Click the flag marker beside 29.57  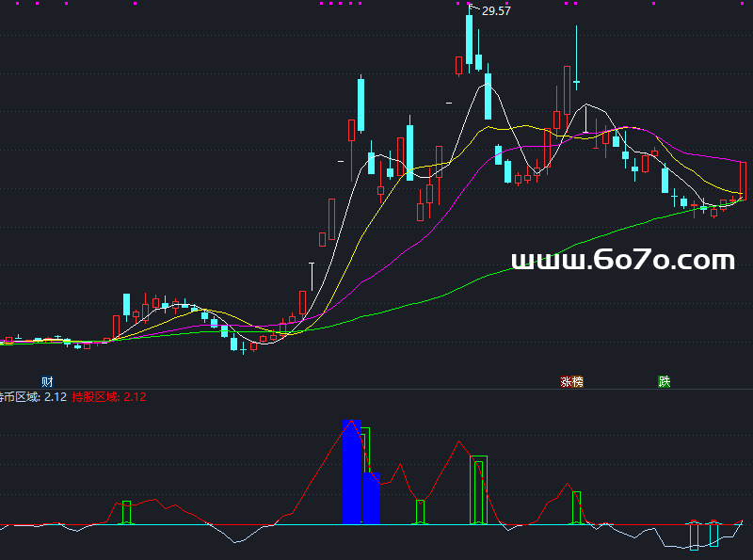pyautogui.click(x=472, y=8)
